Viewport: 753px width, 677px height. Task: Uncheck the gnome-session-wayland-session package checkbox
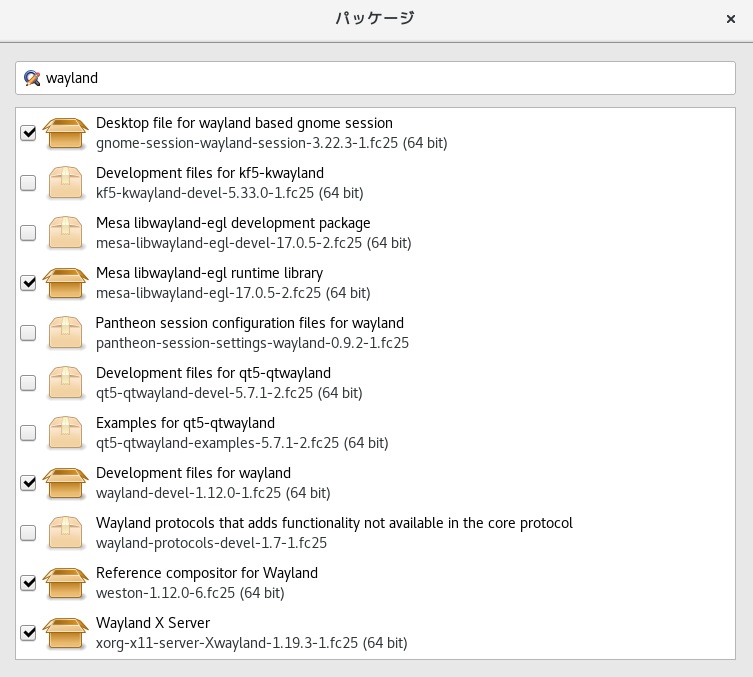point(28,133)
